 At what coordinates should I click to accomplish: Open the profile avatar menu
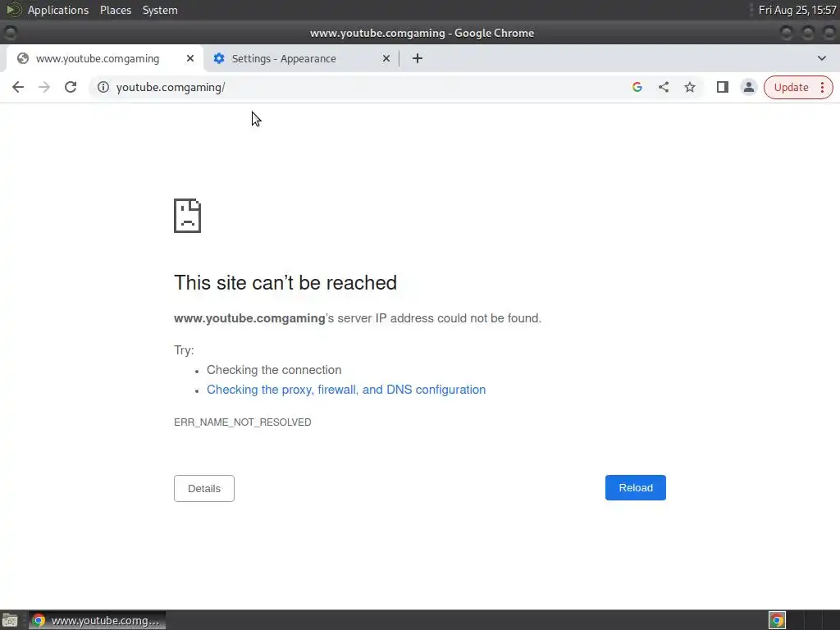coord(749,87)
